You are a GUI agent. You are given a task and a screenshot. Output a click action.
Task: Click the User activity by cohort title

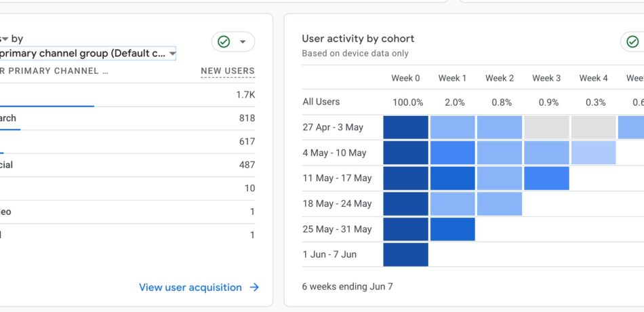[358, 39]
